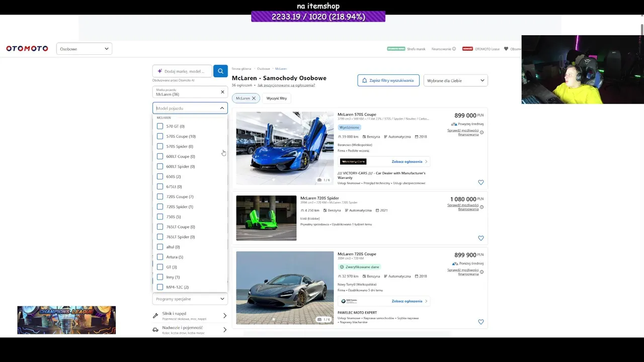644x362 pixels.
Task: Click the page vertical scrollbar
Action: (x=641, y=30)
